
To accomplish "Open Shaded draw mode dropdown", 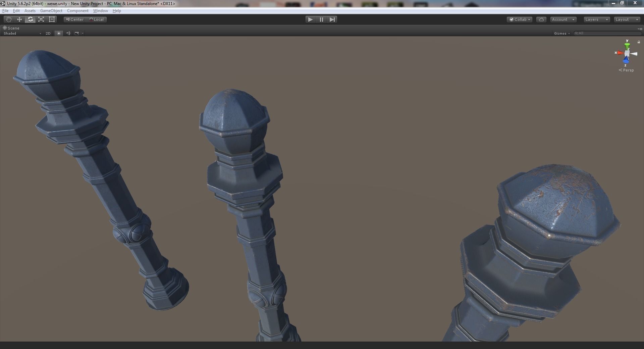I will [x=22, y=33].
